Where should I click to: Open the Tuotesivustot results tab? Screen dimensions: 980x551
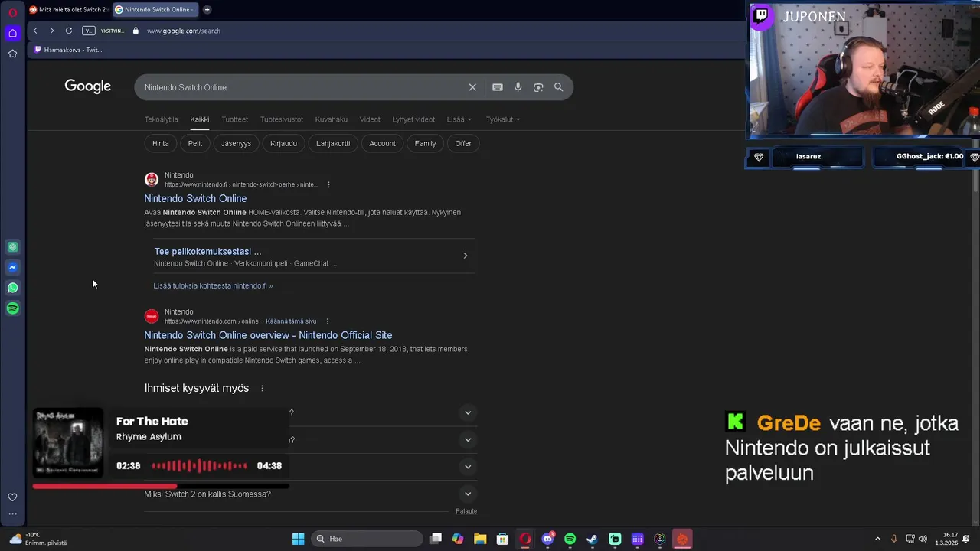click(x=282, y=119)
